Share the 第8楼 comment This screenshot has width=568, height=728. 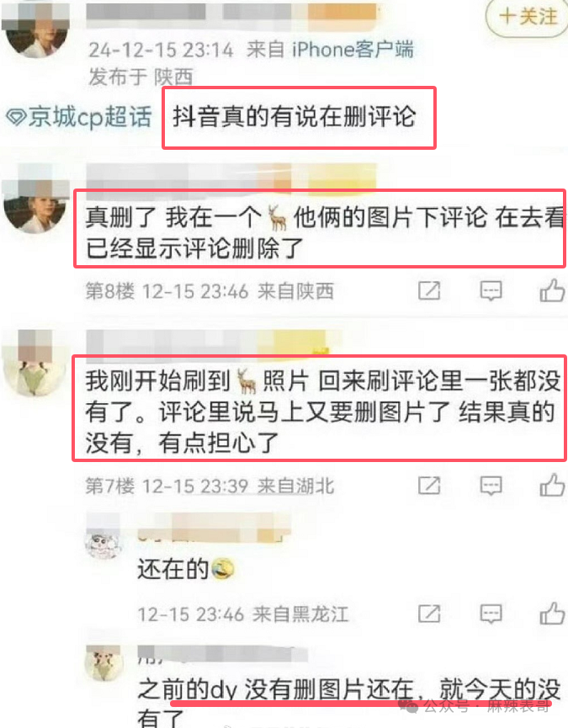tap(429, 291)
